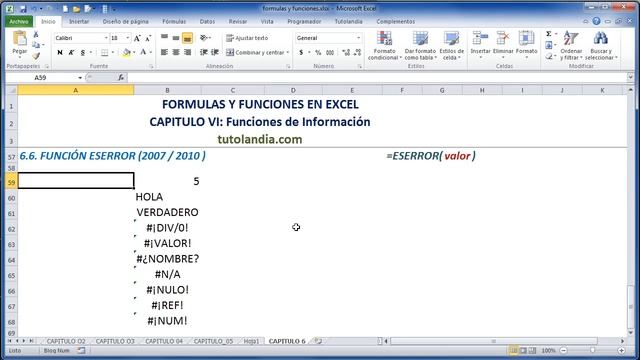Align text right in the cell
Screen dimensions: 640x360
coord(187,52)
